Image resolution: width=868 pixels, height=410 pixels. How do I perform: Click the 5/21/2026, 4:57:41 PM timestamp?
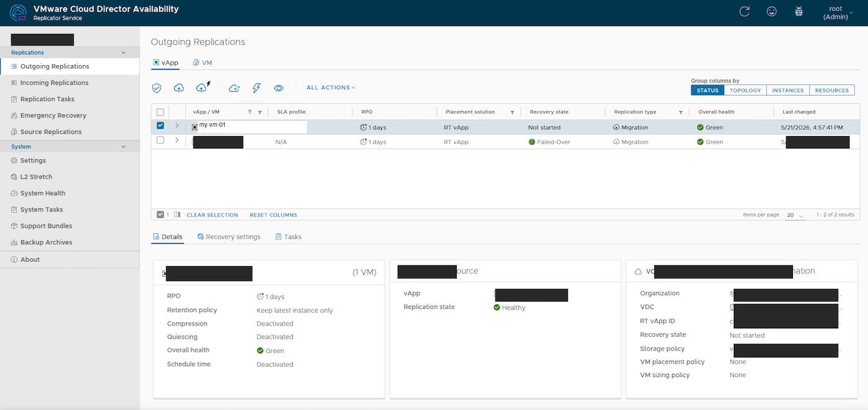813,127
